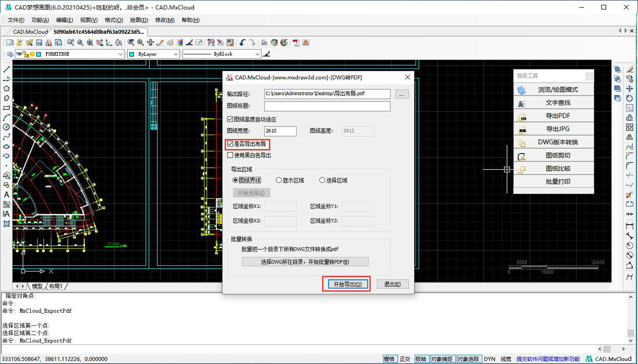Screen dimensions: 638x364
Task: Select the Fillet tool in right toolbar
Action: pyautogui.click(x=630, y=166)
